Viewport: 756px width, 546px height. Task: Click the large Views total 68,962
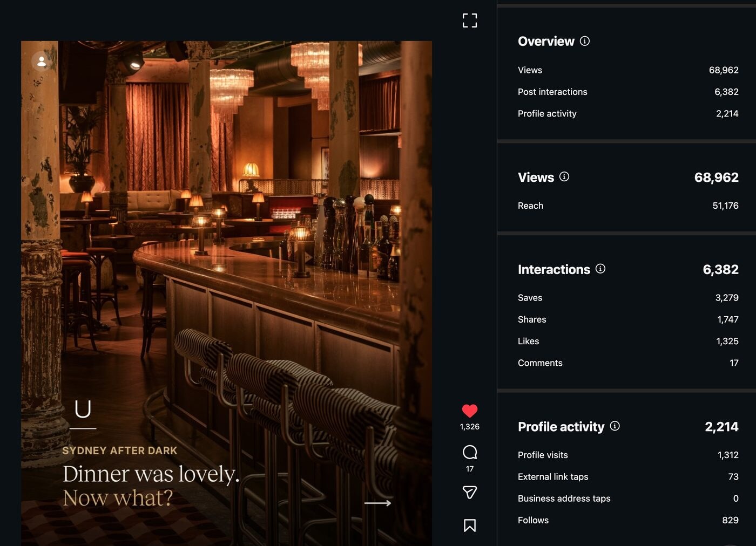(716, 178)
